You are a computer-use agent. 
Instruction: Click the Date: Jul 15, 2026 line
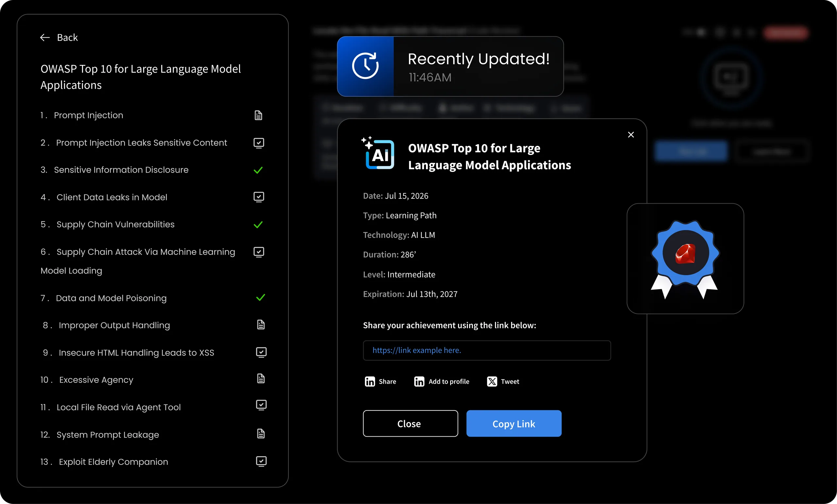[395, 196]
